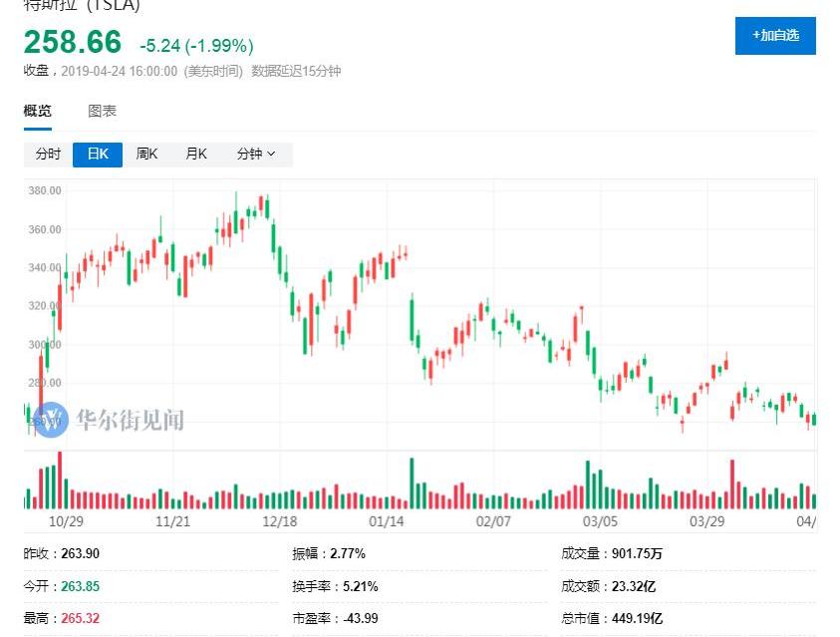840x637 pixels.
Task: Click the 振幅 value 2.77%
Action: pos(348,553)
